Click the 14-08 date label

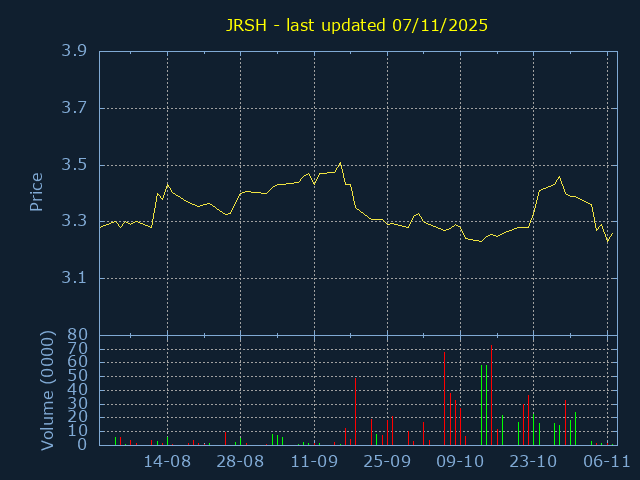click(x=167, y=462)
